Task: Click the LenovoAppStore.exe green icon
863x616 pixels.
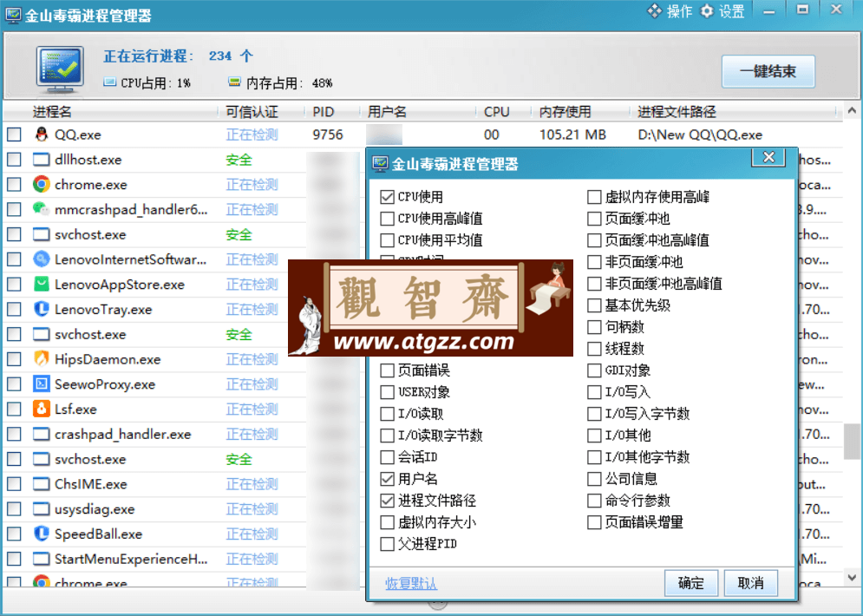Action: 42,284
